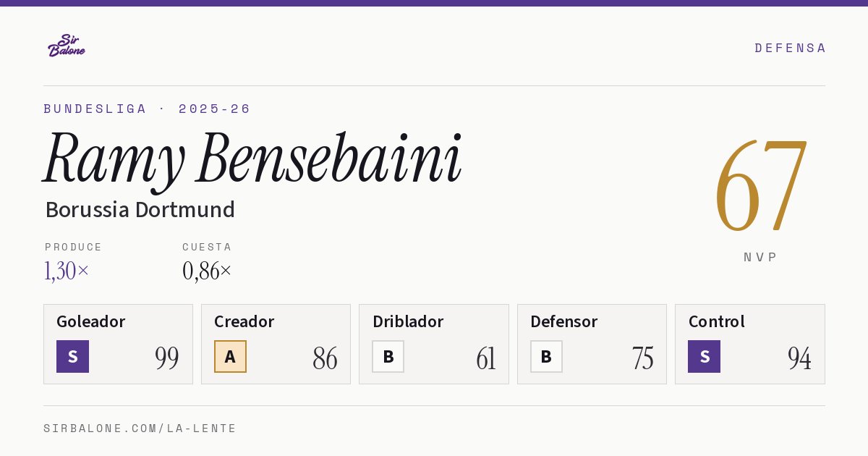The width and height of the screenshot is (868, 456).
Task: Select the Creador stat card title
Action: tap(244, 321)
